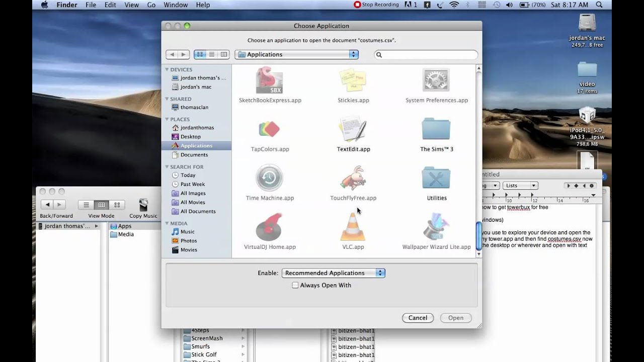Select TapColors.app icon
This screenshot has height=362, width=644.
270,129
